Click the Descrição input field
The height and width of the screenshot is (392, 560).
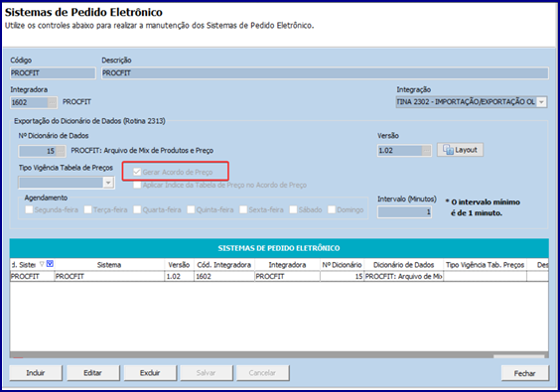point(325,73)
